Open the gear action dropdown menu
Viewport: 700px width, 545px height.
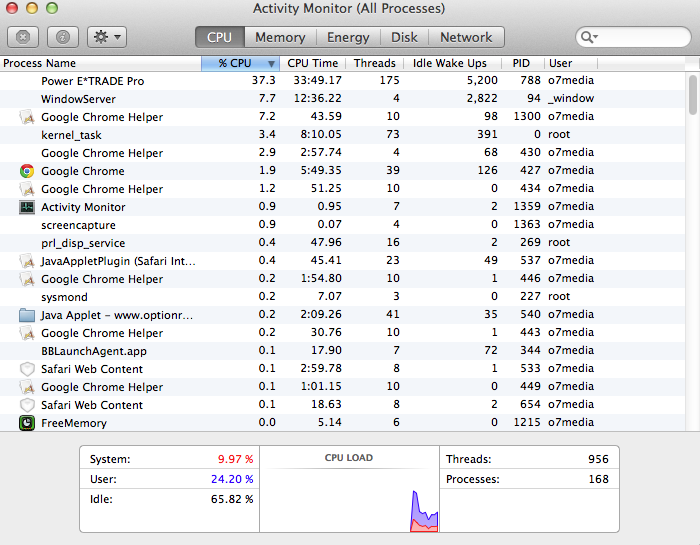click(x=107, y=37)
